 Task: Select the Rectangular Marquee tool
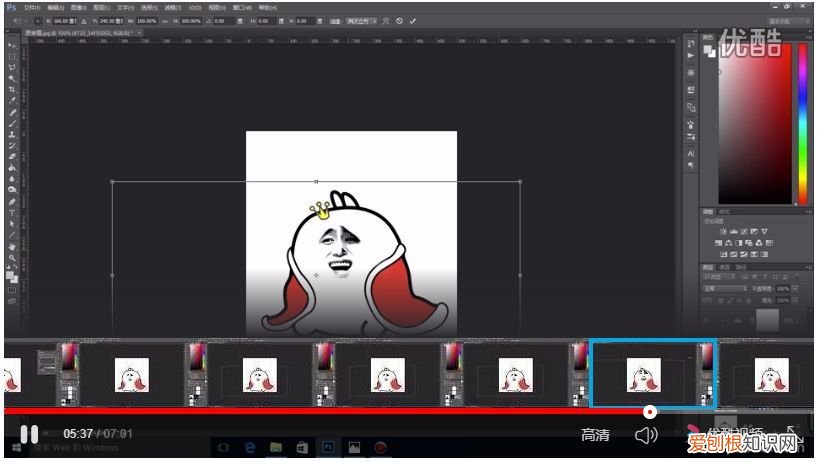(x=12, y=56)
